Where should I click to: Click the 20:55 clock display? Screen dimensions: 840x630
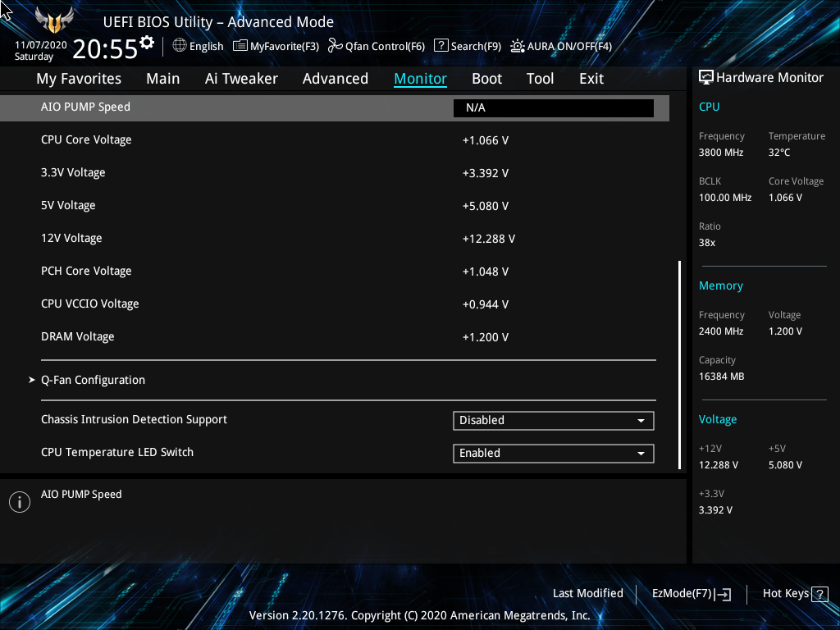click(x=106, y=48)
